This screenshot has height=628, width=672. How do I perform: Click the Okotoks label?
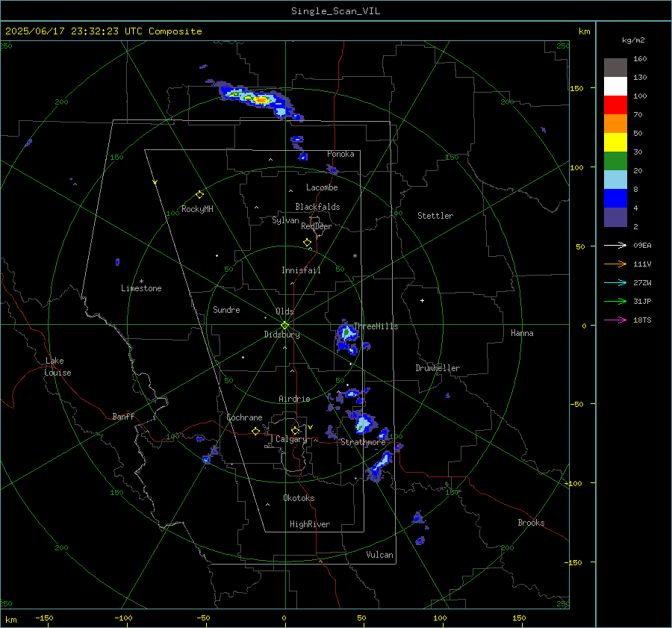(x=299, y=498)
